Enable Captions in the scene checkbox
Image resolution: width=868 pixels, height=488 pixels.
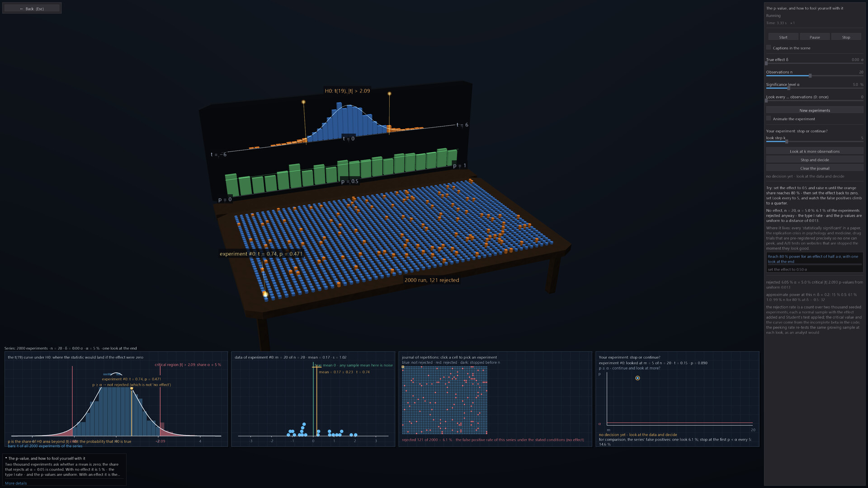pyautogui.click(x=769, y=47)
